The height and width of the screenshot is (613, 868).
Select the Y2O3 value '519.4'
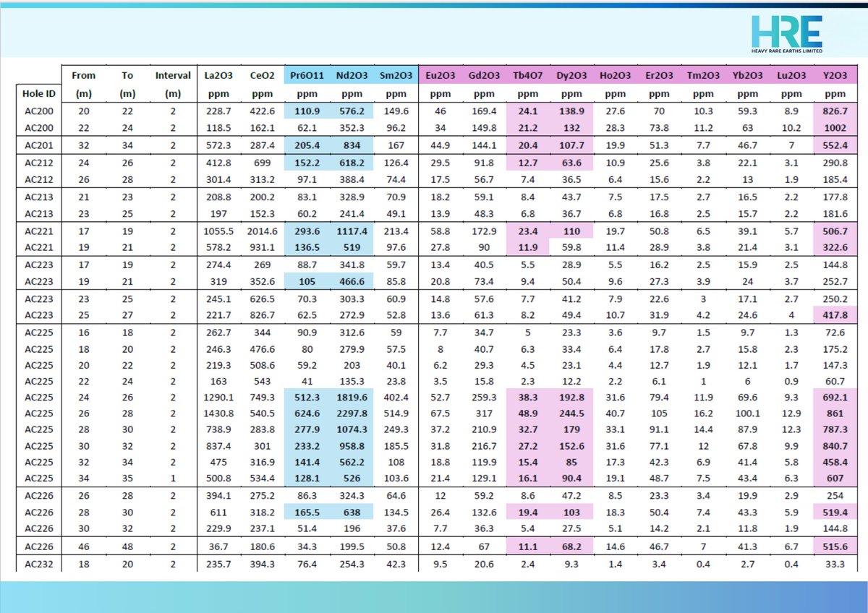835,511
